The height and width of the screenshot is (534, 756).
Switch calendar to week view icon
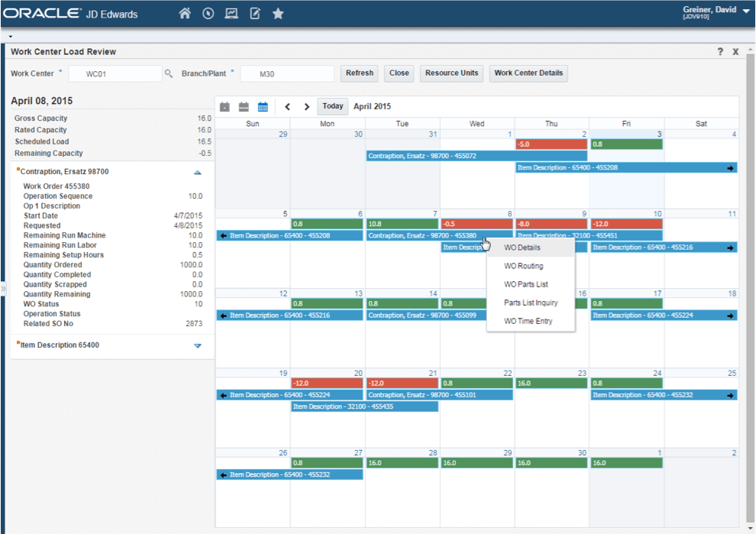[x=244, y=107]
